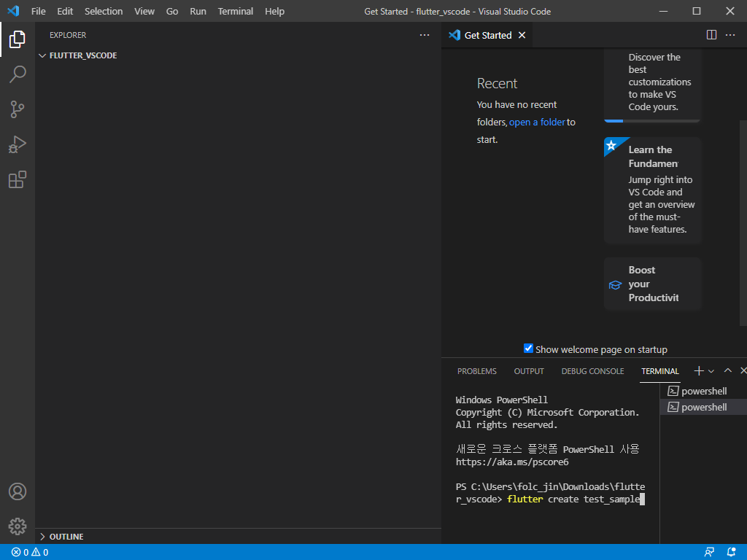Open the Run menu

[198, 11]
